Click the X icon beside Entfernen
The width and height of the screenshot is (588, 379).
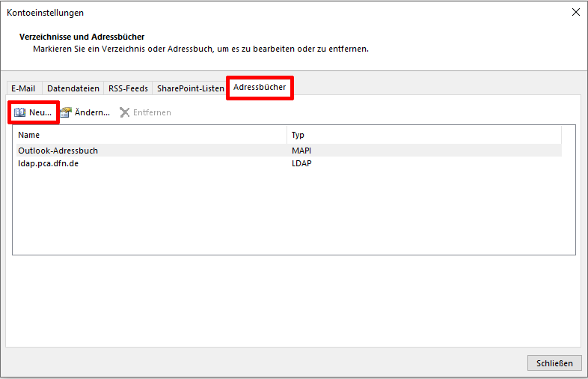125,112
